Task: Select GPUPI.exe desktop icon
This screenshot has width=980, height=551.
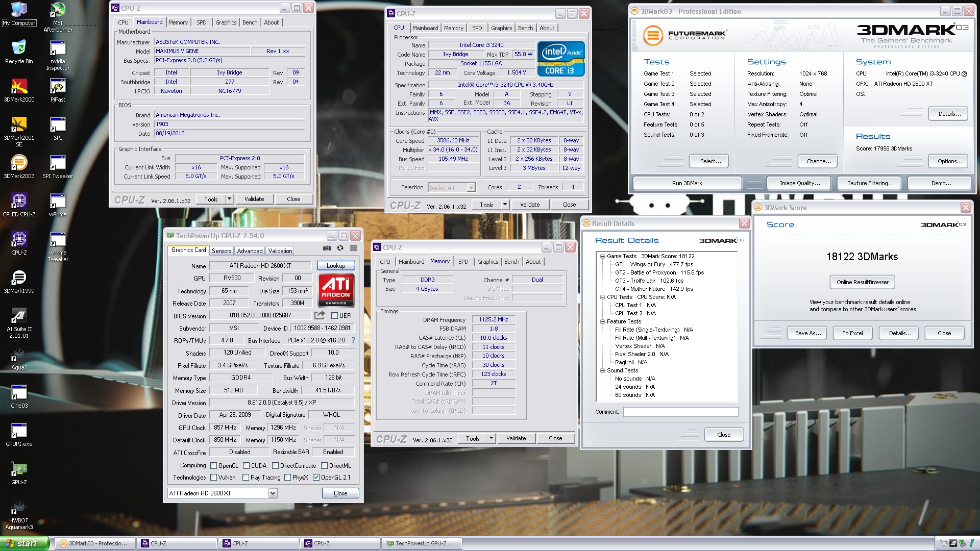Action: [19, 434]
